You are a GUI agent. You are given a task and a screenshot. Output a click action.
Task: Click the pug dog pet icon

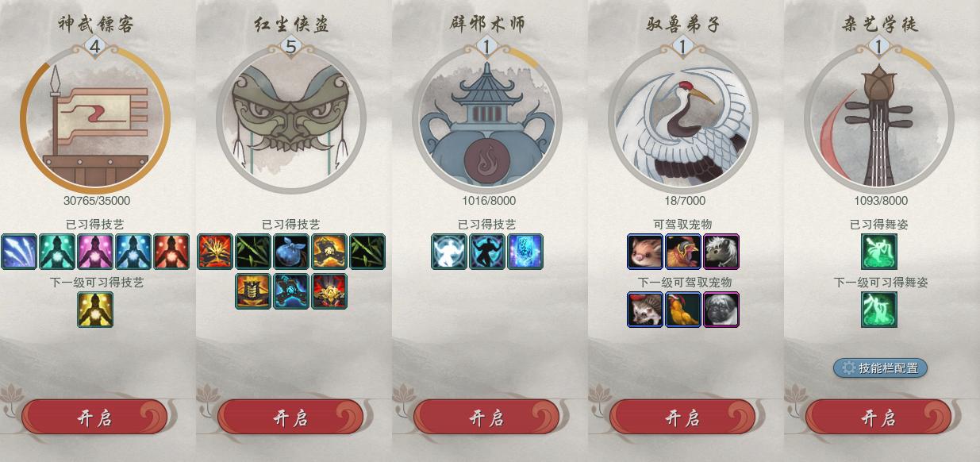(x=721, y=310)
